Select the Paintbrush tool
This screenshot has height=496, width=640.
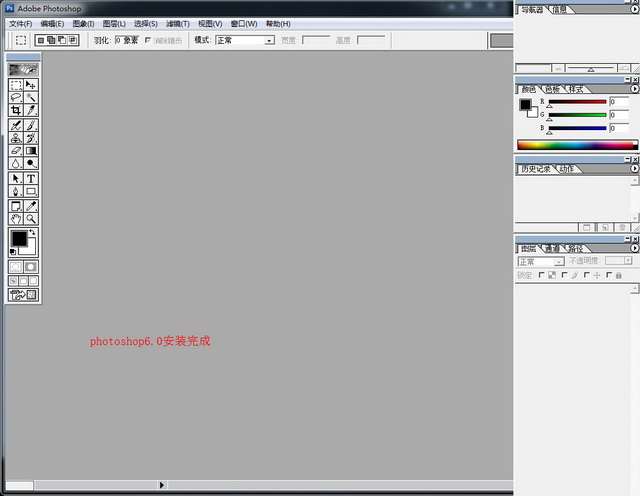coord(31,125)
